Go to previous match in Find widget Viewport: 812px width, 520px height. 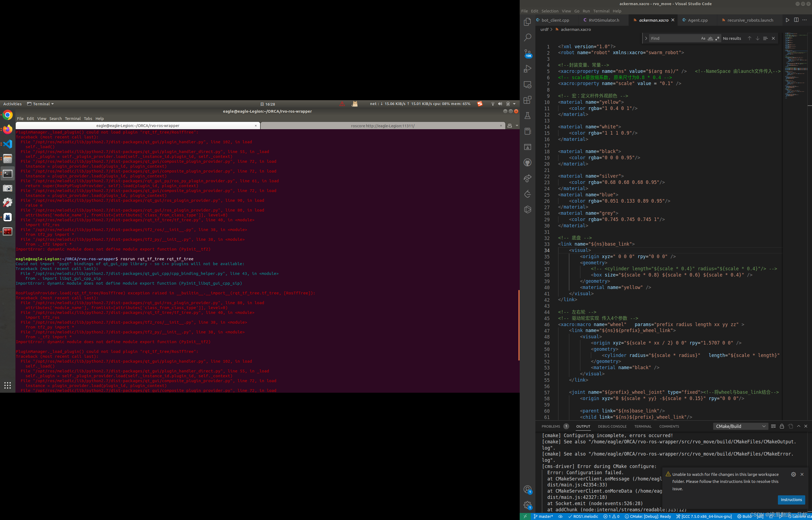pos(749,38)
